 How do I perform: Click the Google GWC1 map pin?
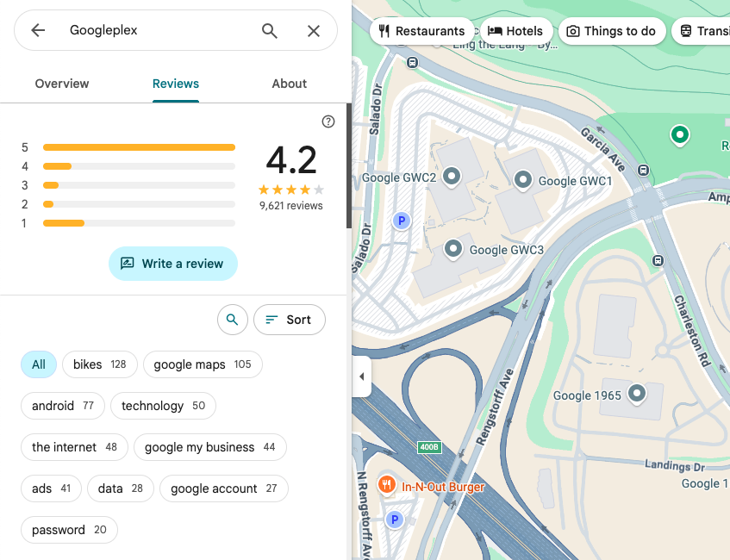click(x=522, y=179)
